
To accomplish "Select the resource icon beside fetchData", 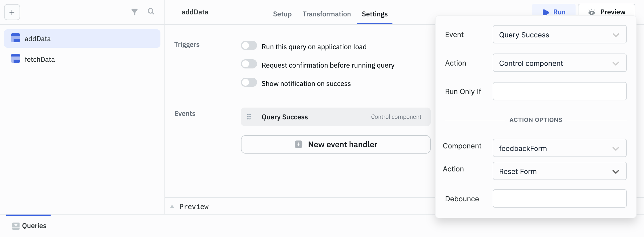I will (x=15, y=59).
